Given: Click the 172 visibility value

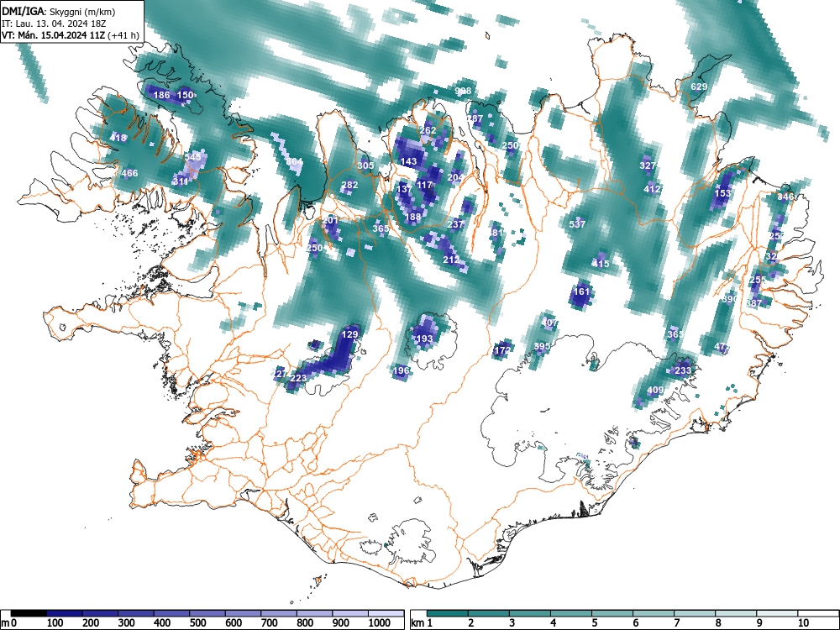Looking at the screenshot, I should point(502,350).
